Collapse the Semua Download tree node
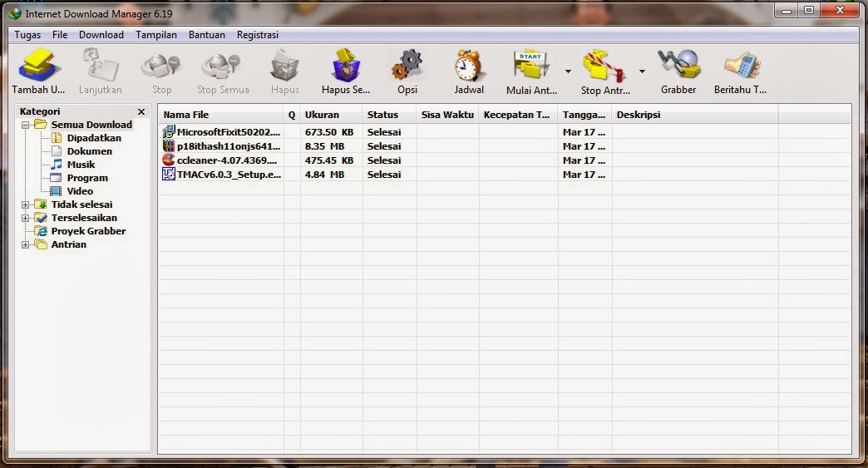The width and height of the screenshot is (868, 468). (x=25, y=125)
